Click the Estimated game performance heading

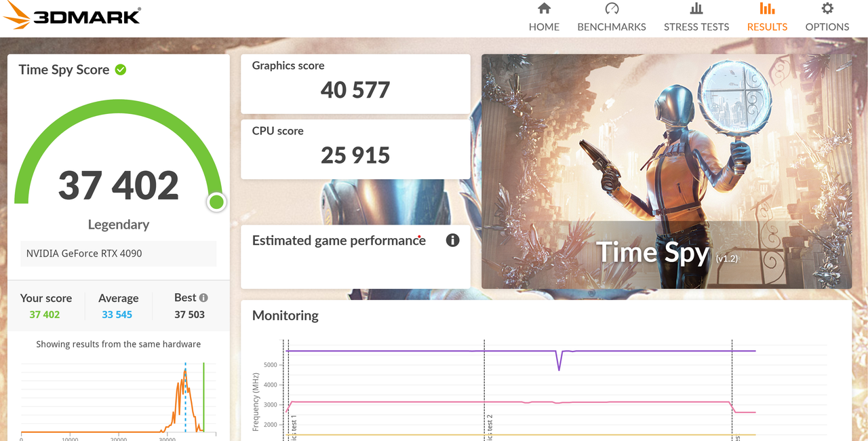pyautogui.click(x=339, y=240)
